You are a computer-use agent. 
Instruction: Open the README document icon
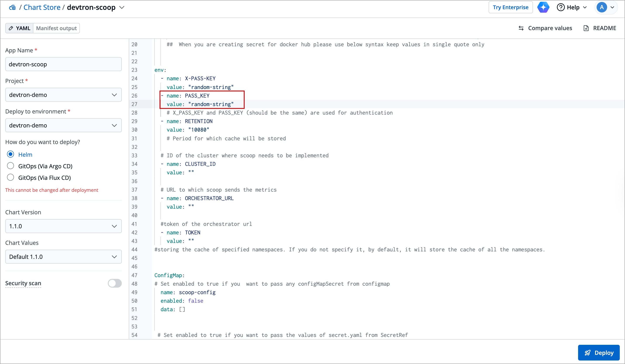(x=586, y=28)
